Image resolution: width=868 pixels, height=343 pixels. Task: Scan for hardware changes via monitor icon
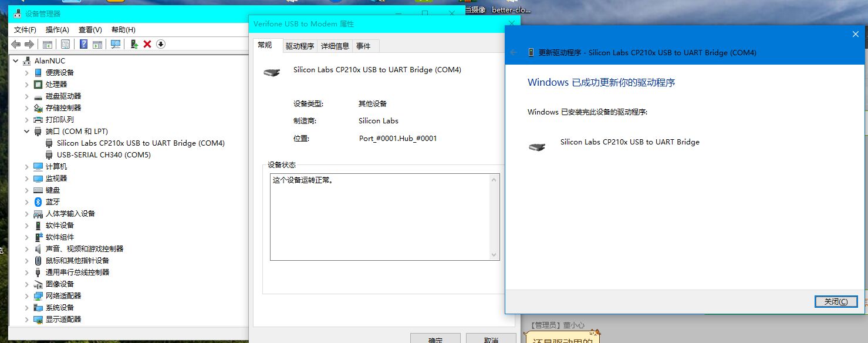116,44
